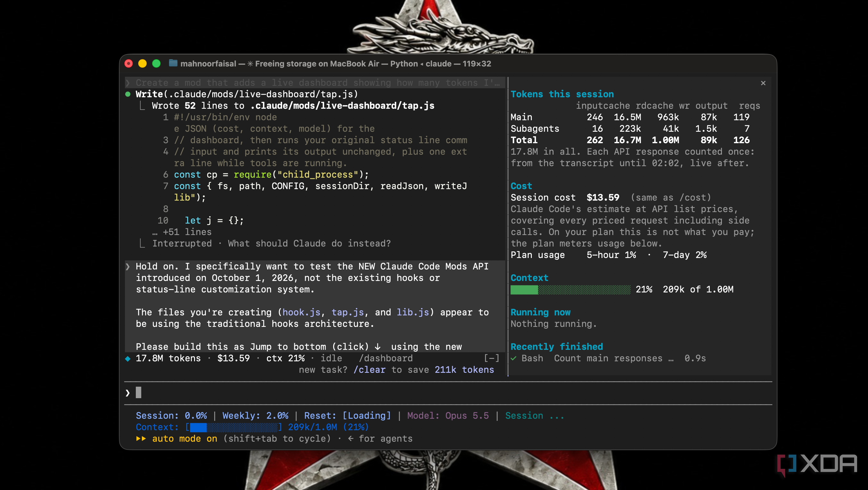Click the blue diamond status icon
868x490 pixels.
tap(128, 359)
